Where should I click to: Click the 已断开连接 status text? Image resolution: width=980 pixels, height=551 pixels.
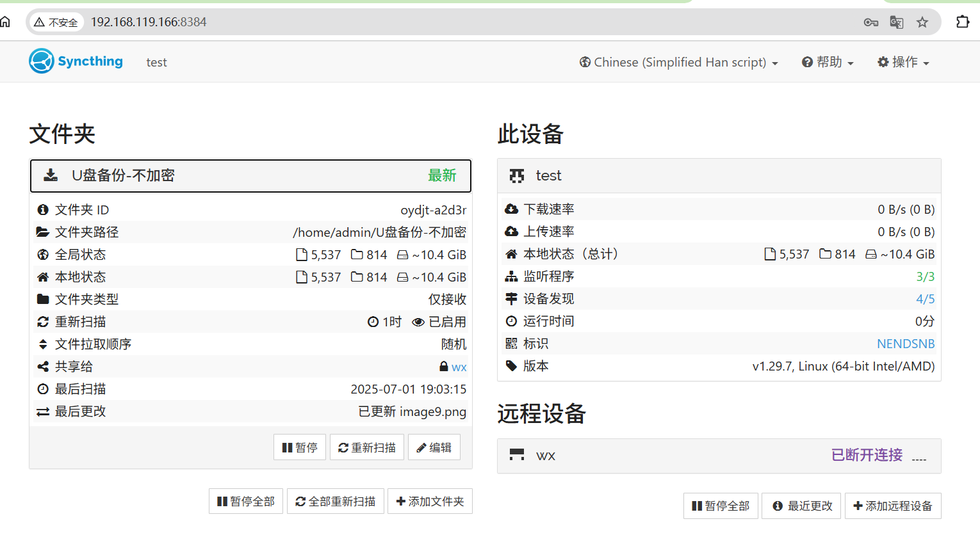867,455
